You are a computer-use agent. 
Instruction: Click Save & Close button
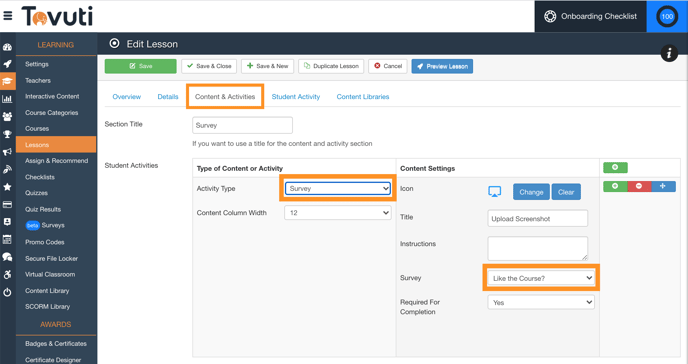[x=209, y=66]
